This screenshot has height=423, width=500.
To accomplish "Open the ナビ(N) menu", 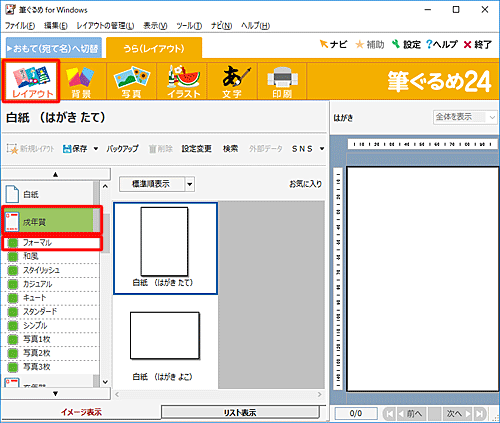I will [222, 26].
